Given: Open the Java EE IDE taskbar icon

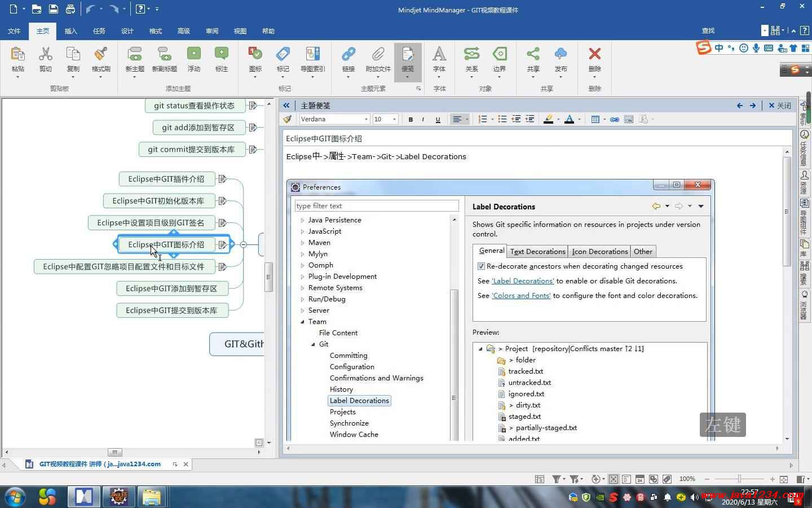Looking at the screenshot, I should pos(119,497).
